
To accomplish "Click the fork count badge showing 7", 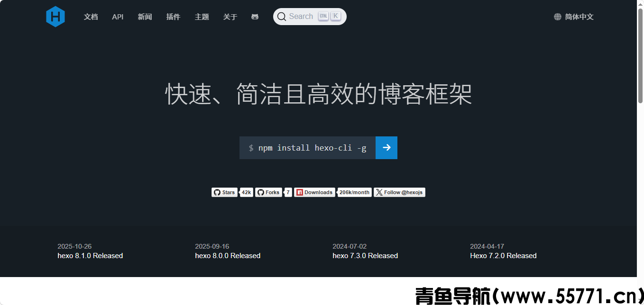I will (288, 192).
